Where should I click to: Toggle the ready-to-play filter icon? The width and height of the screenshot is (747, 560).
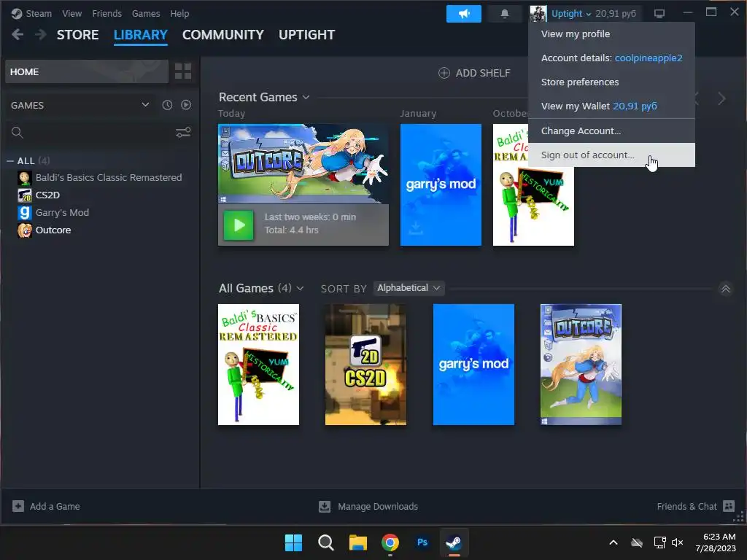tap(186, 105)
